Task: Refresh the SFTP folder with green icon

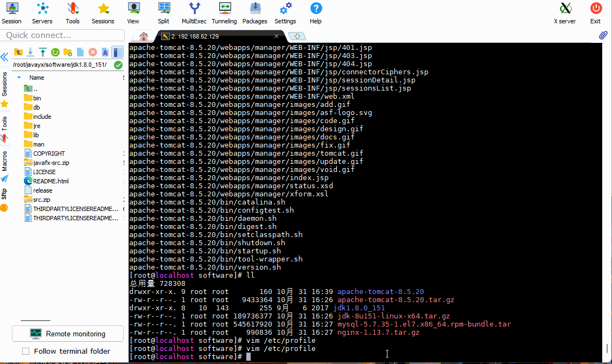Action: [55, 52]
